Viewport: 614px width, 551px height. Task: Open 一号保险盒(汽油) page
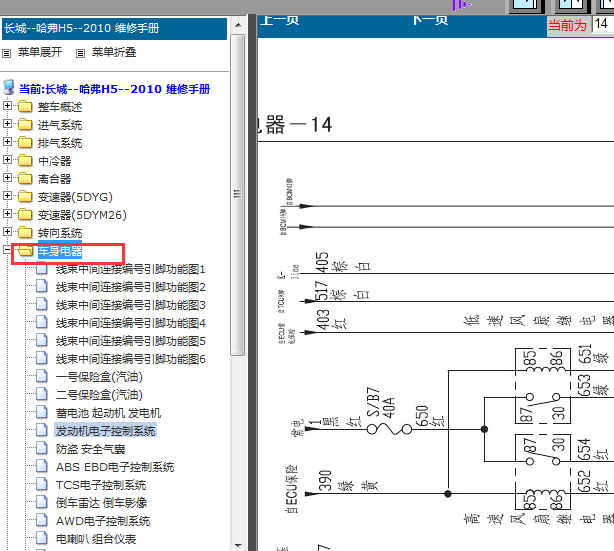[99, 377]
